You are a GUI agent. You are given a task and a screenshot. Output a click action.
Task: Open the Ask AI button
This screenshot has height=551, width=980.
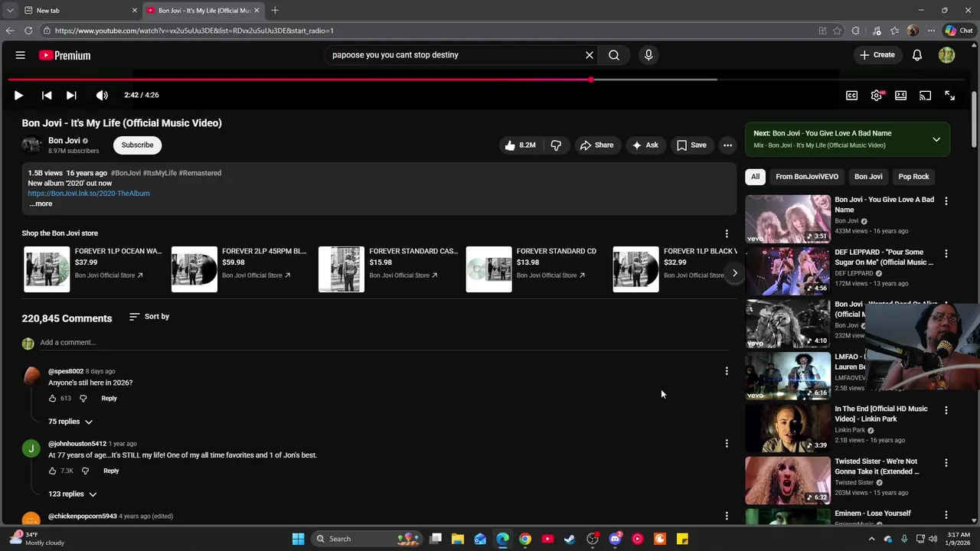click(645, 145)
